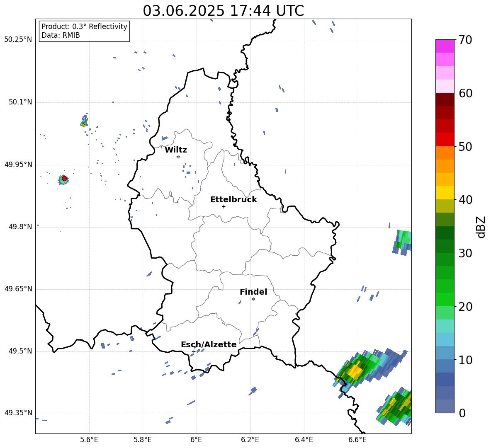Click the green echo patch near 49.8°N east edge
This screenshot has height=448, width=491.
pyautogui.click(x=402, y=242)
